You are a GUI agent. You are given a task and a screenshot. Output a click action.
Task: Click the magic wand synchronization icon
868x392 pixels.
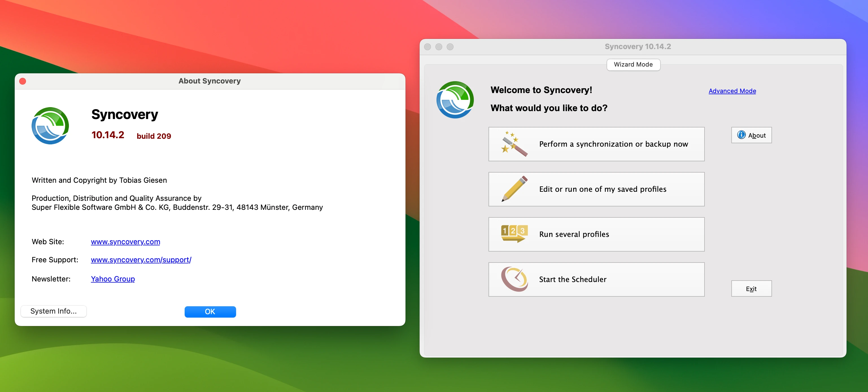point(514,144)
